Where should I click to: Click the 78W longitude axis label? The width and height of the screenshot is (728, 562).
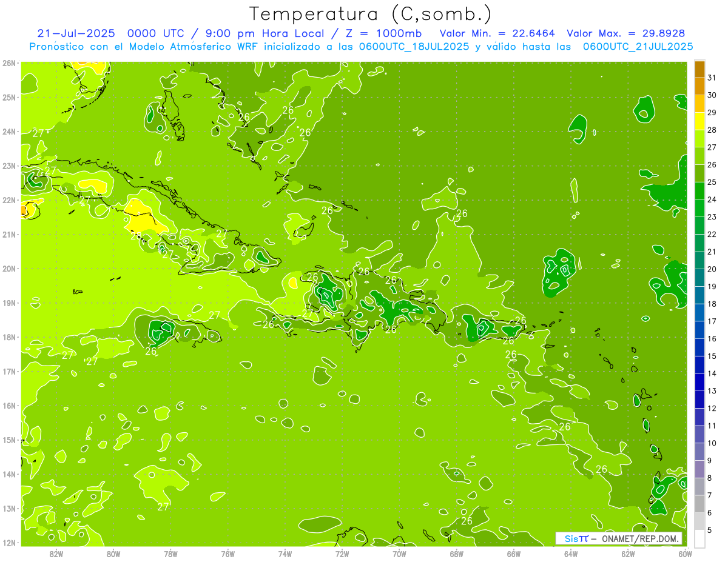[x=170, y=554]
